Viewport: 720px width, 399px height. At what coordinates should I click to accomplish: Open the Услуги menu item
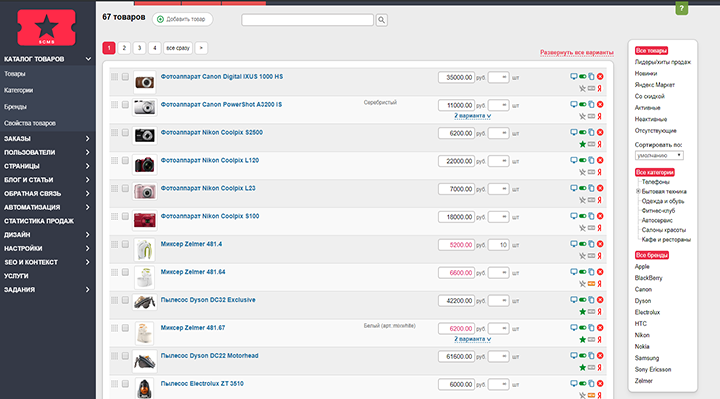(16, 276)
